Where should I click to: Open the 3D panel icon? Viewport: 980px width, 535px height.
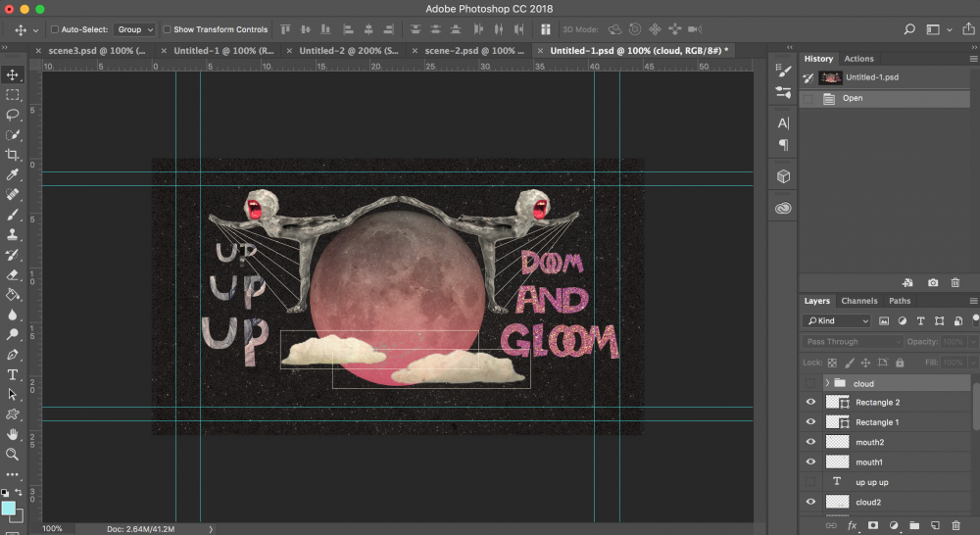[x=783, y=177]
